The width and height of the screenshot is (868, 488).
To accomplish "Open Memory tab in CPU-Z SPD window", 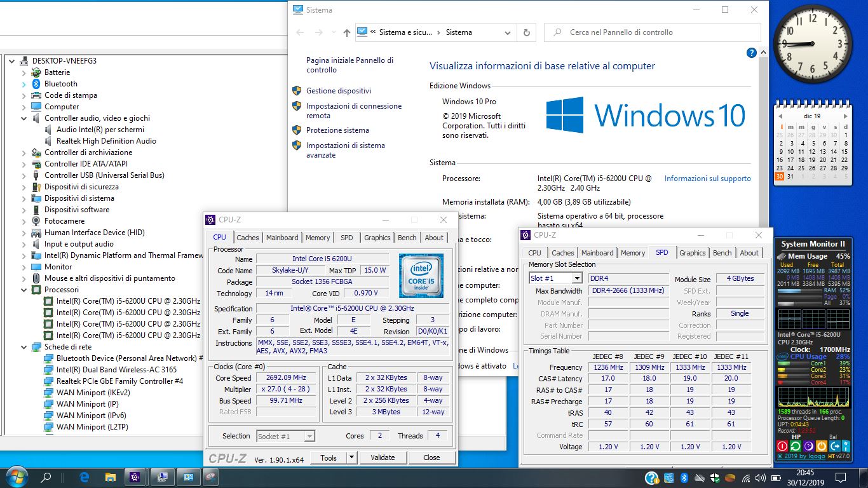I will [633, 253].
